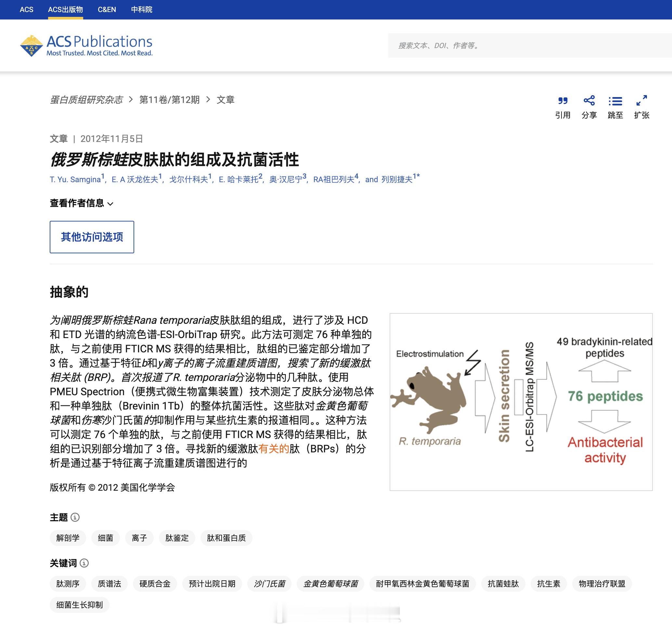Viewport: 672px width, 630px height.
Task: Expand 查看作者信息 author information
Action: pyautogui.click(x=82, y=203)
